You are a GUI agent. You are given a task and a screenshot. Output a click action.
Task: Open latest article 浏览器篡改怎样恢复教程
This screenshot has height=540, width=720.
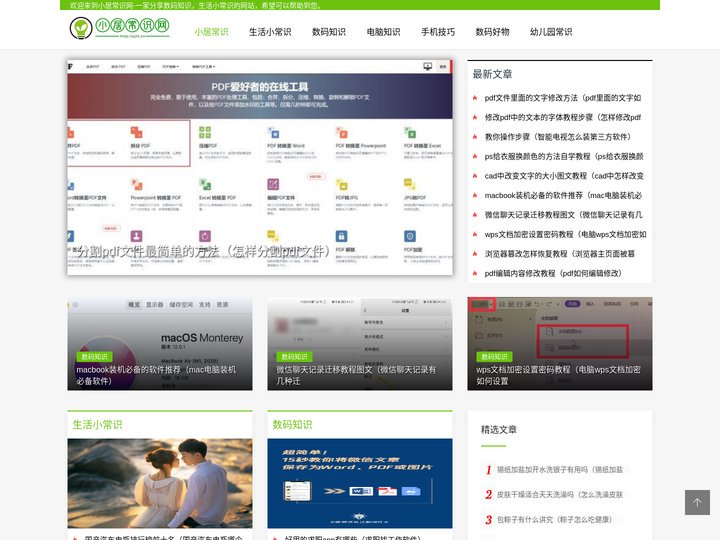(560, 253)
